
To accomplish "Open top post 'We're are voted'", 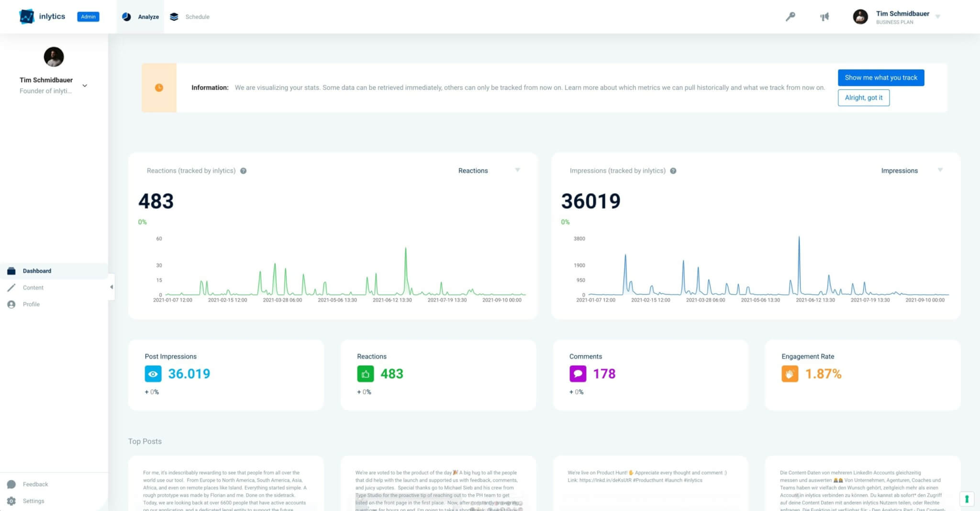I will click(438, 484).
